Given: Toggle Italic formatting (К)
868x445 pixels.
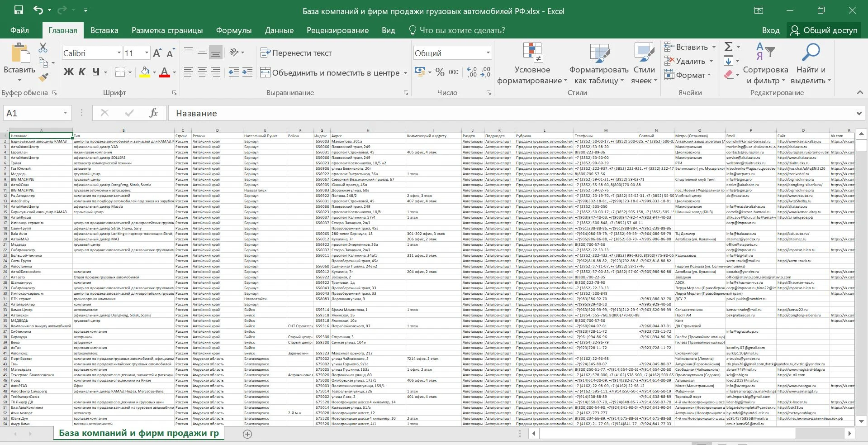Looking at the screenshot, I should point(82,72).
